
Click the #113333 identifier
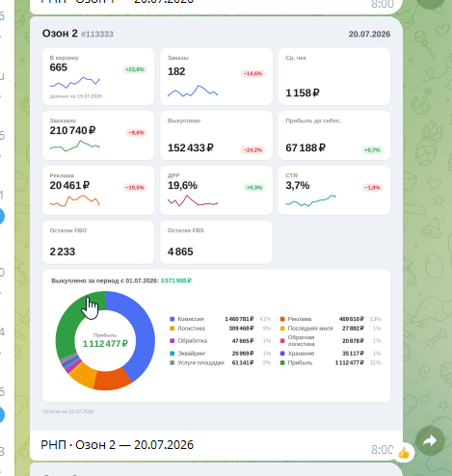pyautogui.click(x=97, y=34)
